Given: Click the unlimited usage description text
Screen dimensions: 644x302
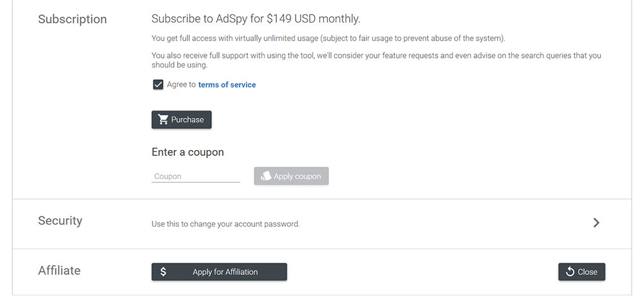Looking at the screenshot, I should point(328,39).
